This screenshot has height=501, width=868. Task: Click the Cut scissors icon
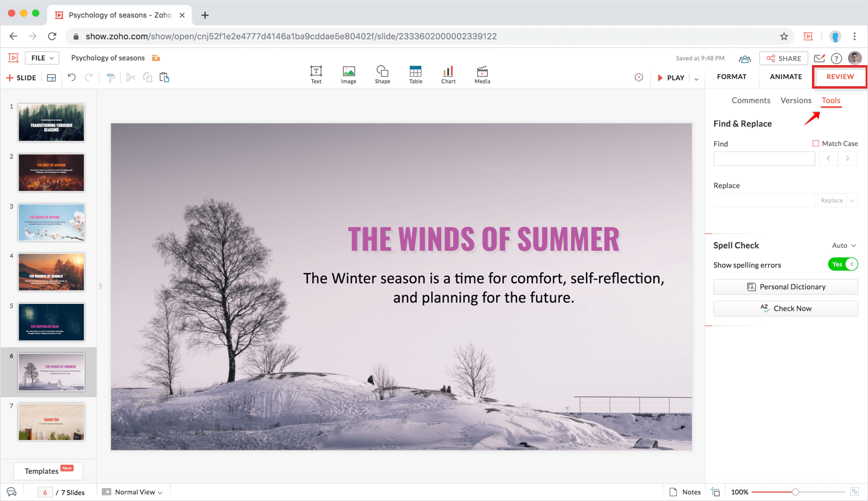pos(130,77)
